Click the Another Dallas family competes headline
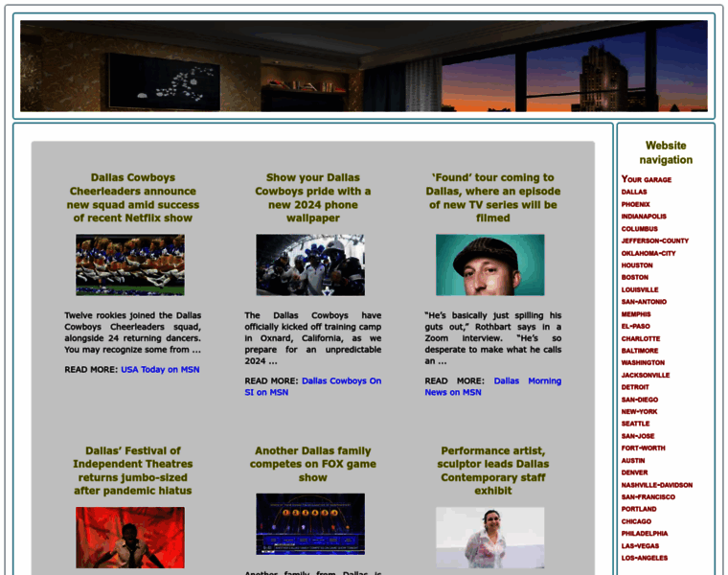 point(313,464)
